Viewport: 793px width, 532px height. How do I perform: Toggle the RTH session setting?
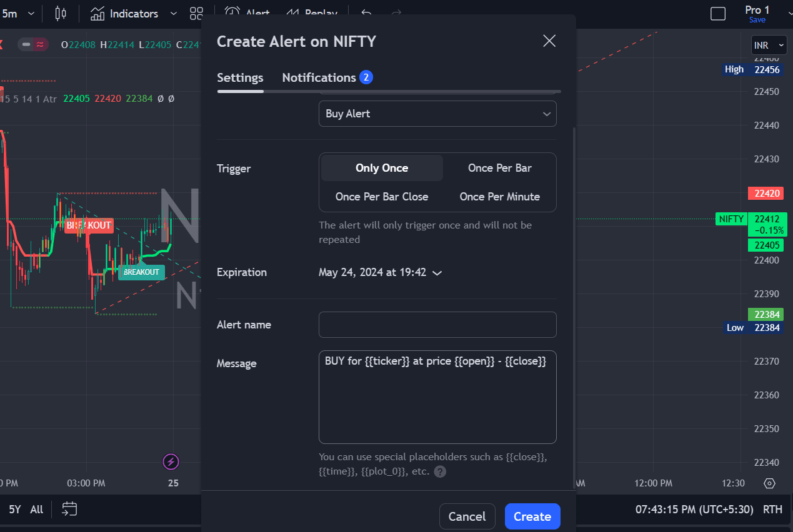click(x=772, y=509)
